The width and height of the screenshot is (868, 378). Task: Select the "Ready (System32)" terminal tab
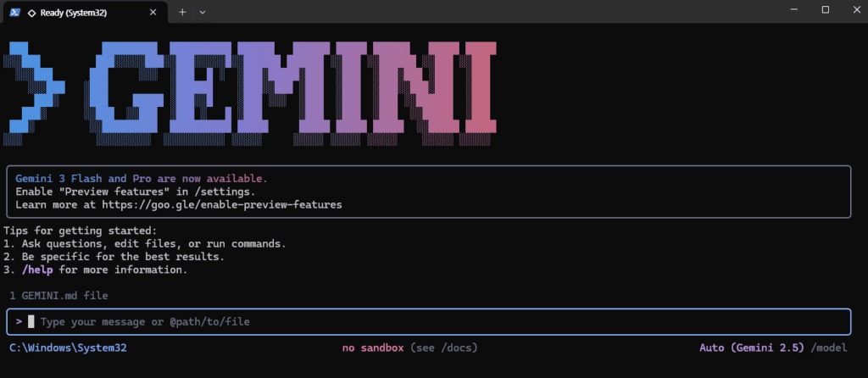click(x=86, y=12)
